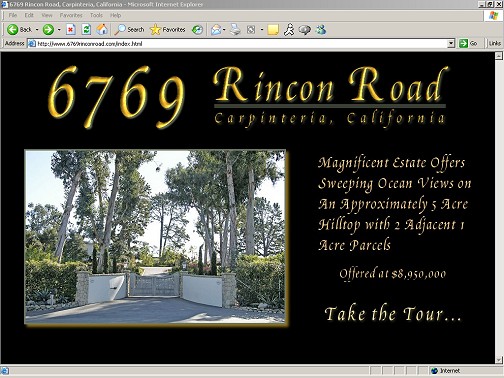This screenshot has height=378, width=504.
Task: Refresh the page using the toolbar icon
Action: pyautogui.click(x=86, y=30)
